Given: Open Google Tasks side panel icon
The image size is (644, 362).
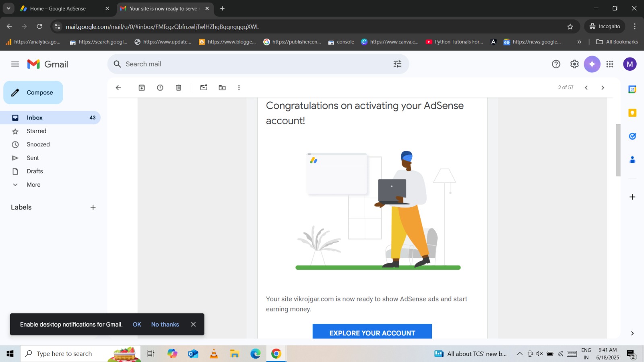Looking at the screenshot, I should [632, 136].
